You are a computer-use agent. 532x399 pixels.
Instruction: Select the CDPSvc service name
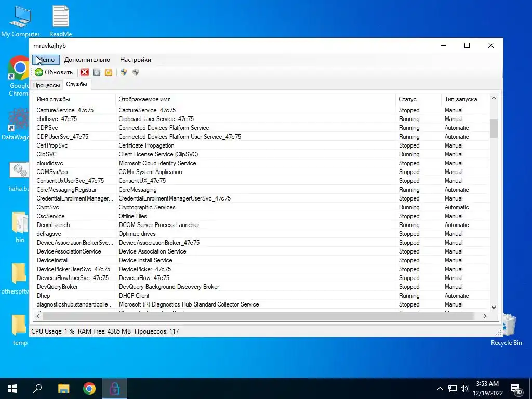47,128
